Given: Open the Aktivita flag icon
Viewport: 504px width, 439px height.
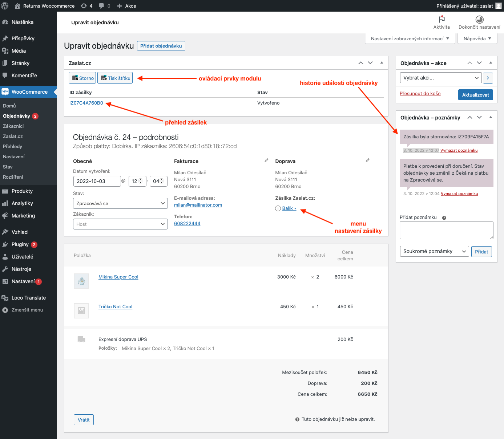Looking at the screenshot, I should pyautogui.click(x=441, y=19).
